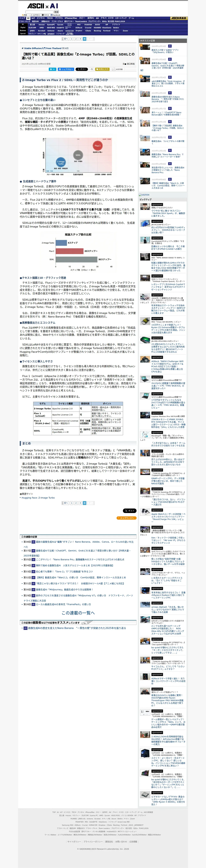206x868 pixels.
Task: Open the Hugging Face: Z-Image Turbo link
Action: click(x=38, y=498)
